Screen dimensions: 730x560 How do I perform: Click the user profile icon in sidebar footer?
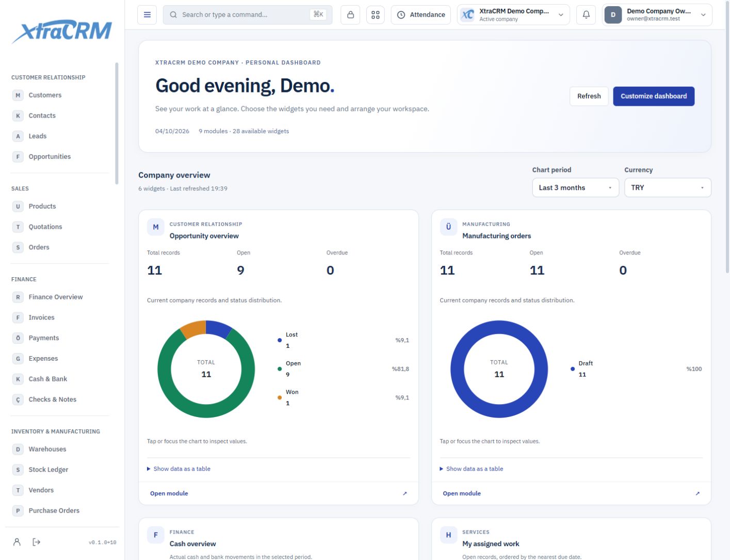pos(17,542)
